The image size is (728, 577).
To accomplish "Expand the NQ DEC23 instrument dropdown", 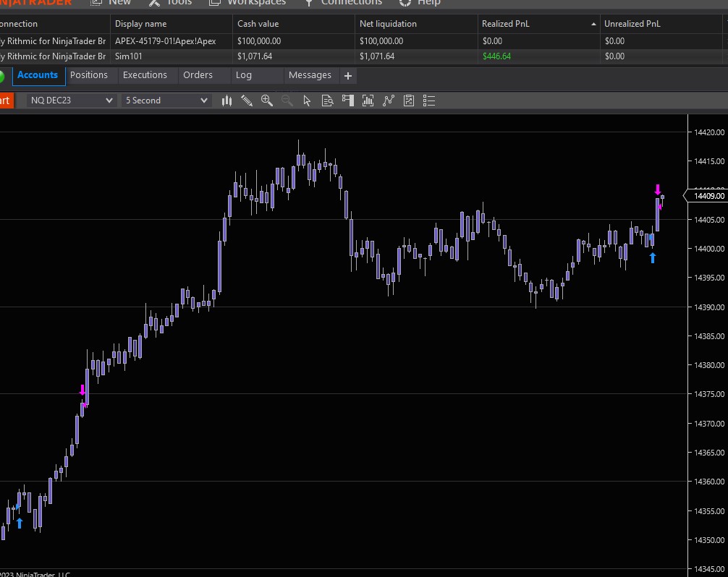I will click(72, 101).
